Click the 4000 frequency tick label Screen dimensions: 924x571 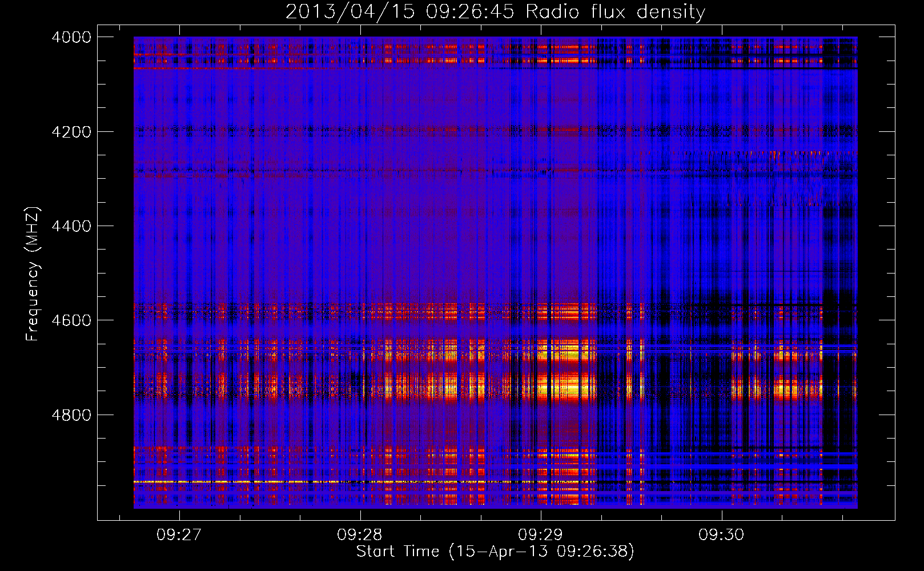click(71, 37)
